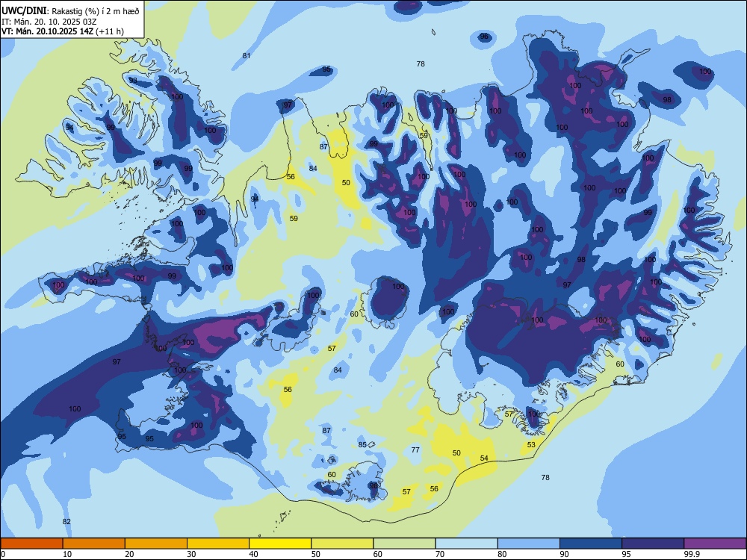Choose the dark blue 90–95 legend swatch
The height and width of the screenshot is (560, 747).
click(x=591, y=544)
